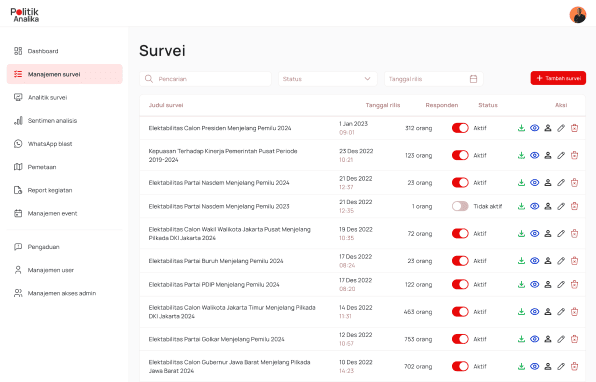Image resolution: width=596 pixels, height=382 pixels.
Task: Delete survey Elektabilitas Partai Nasdem Pemilu 2024
Action: [x=574, y=183]
